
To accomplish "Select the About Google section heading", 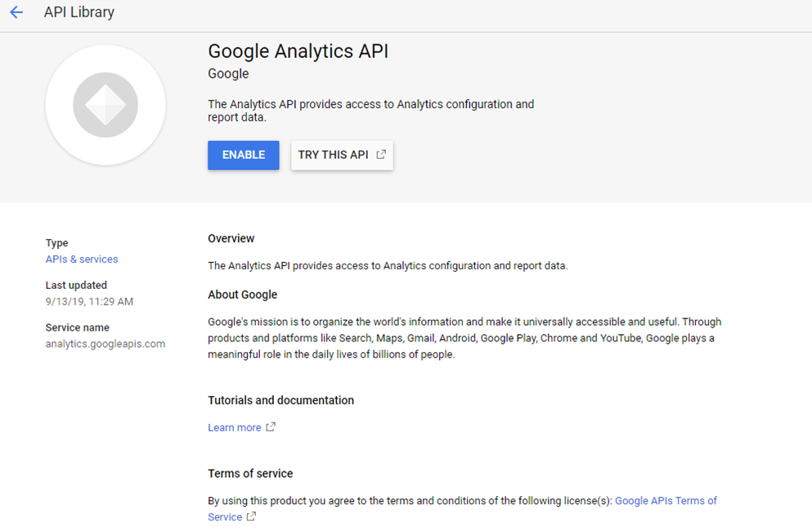I will pyautogui.click(x=243, y=295).
